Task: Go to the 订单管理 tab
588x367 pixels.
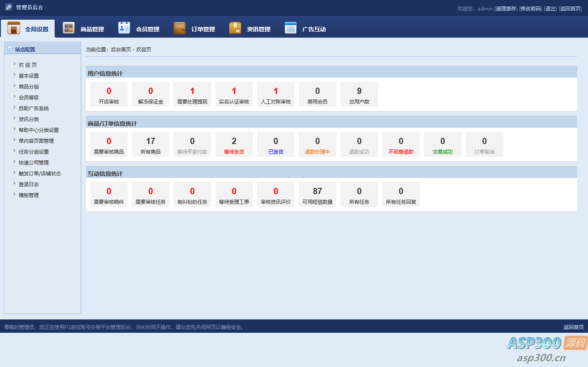Action: 194,28
